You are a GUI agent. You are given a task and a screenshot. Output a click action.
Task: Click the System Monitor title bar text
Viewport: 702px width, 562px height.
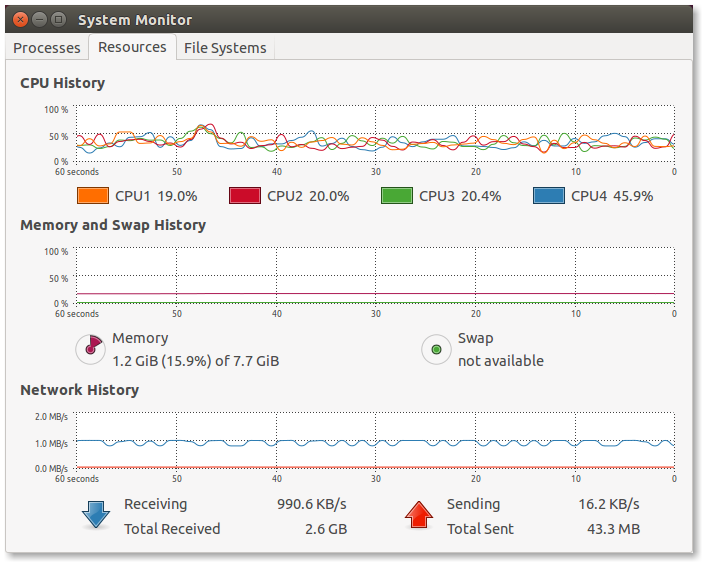tap(135, 20)
